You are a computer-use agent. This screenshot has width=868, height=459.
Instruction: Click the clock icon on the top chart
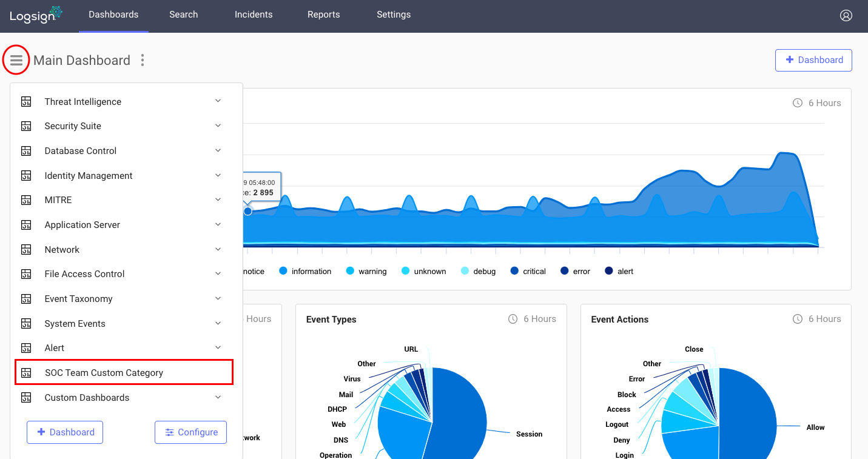[x=798, y=103]
